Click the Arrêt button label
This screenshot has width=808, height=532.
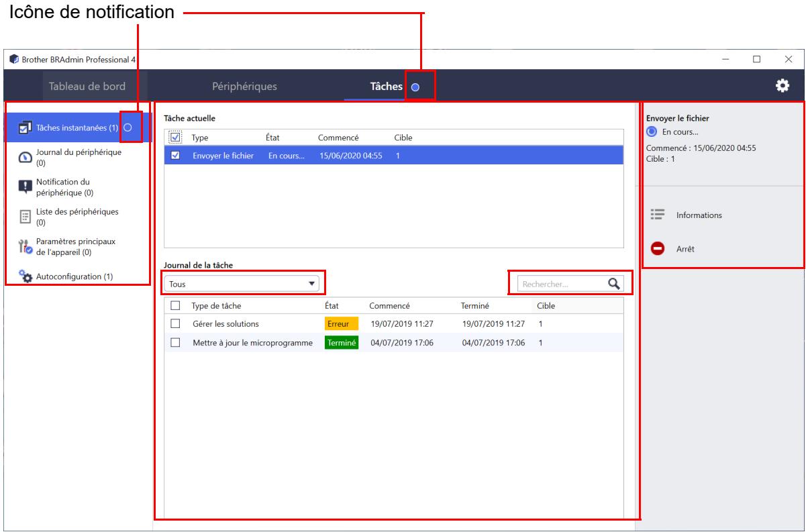[x=685, y=249]
